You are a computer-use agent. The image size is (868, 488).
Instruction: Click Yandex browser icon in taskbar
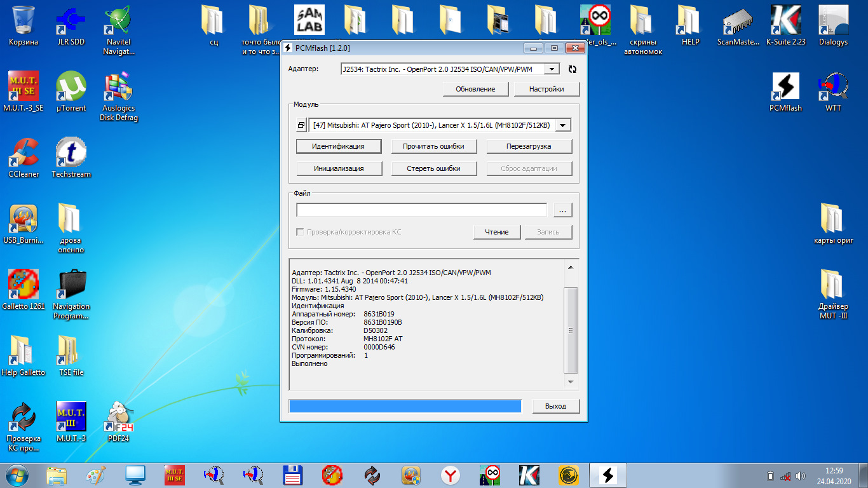click(451, 475)
